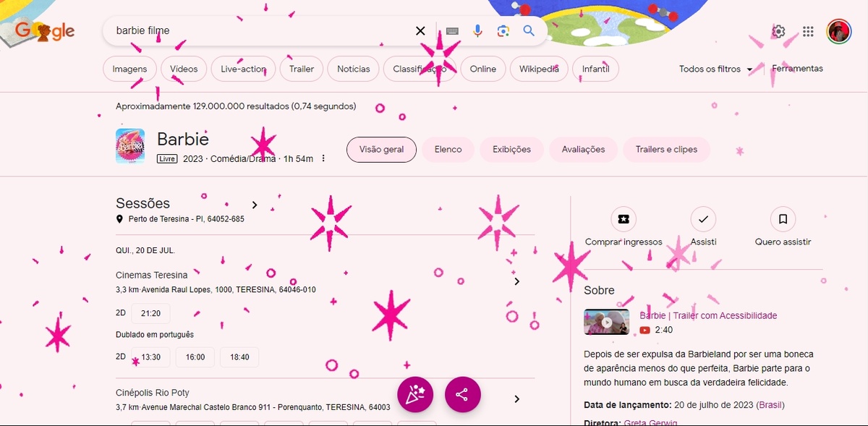Select the Infantil filter chip
The image size is (868, 426).
point(596,69)
